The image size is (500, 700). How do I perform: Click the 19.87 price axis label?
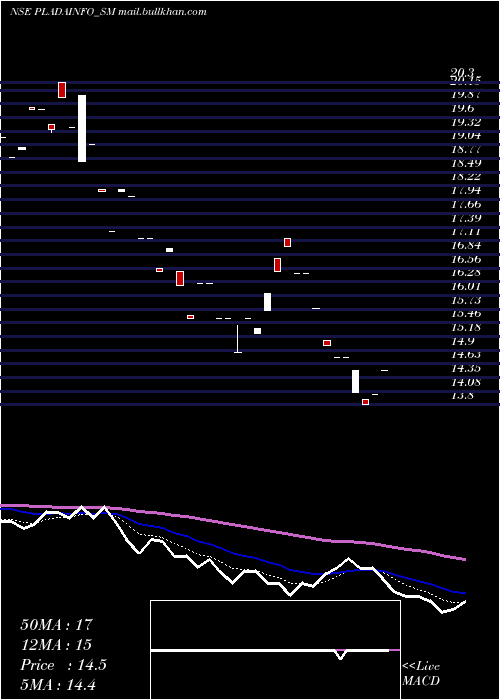click(x=466, y=95)
